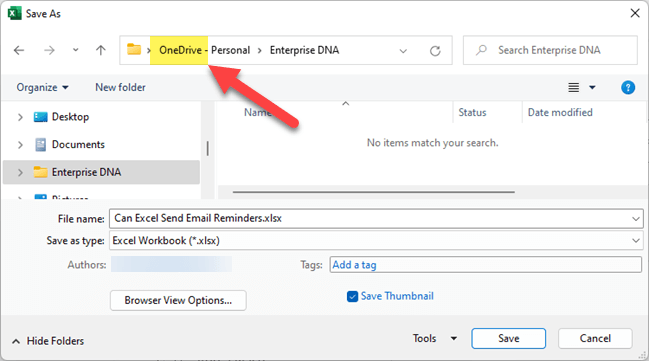Open Browser View Options
The width and height of the screenshot is (649, 361).
(178, 300)
